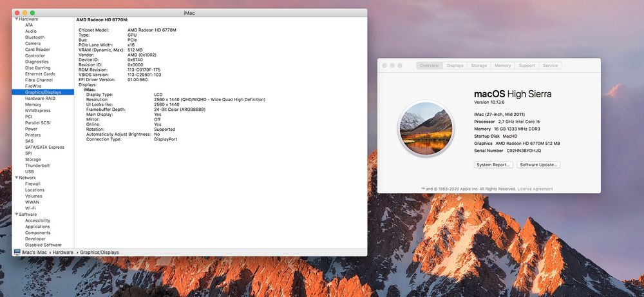Choose Locations under Network

[x=35, y=190]
